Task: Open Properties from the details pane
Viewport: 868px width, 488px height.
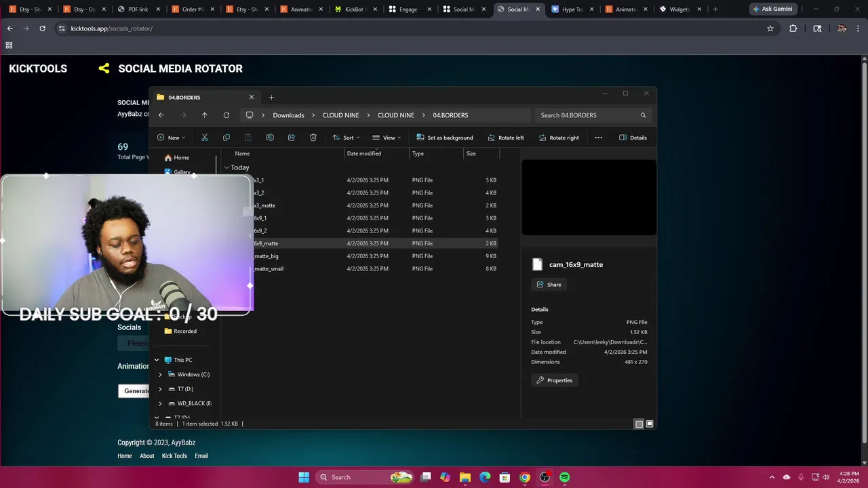Action: 554,380
